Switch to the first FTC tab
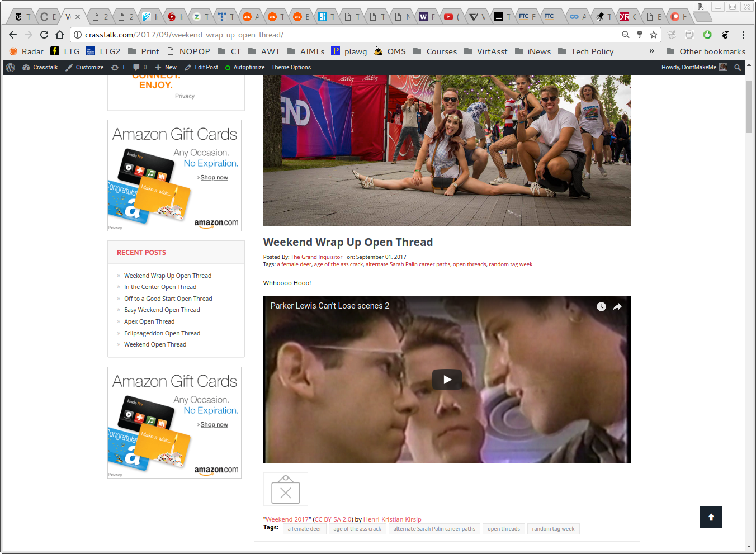Screen dimensions: 756x554 [x=527, y=17]
